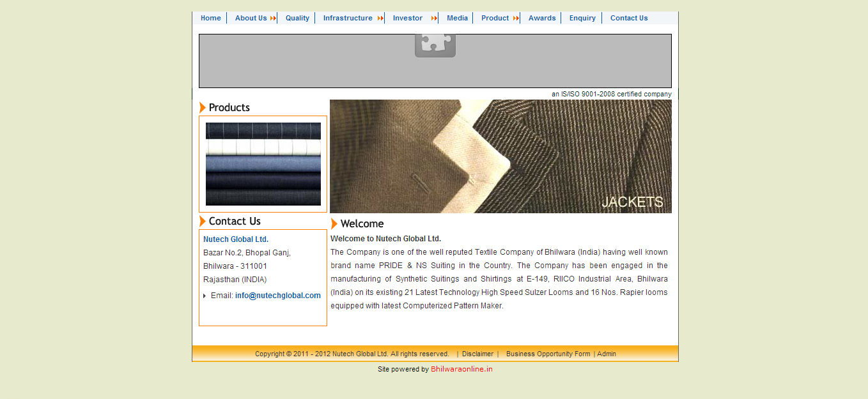Open the Investor menu
This screenshot has width=868, height=399.
click(408, 18)
